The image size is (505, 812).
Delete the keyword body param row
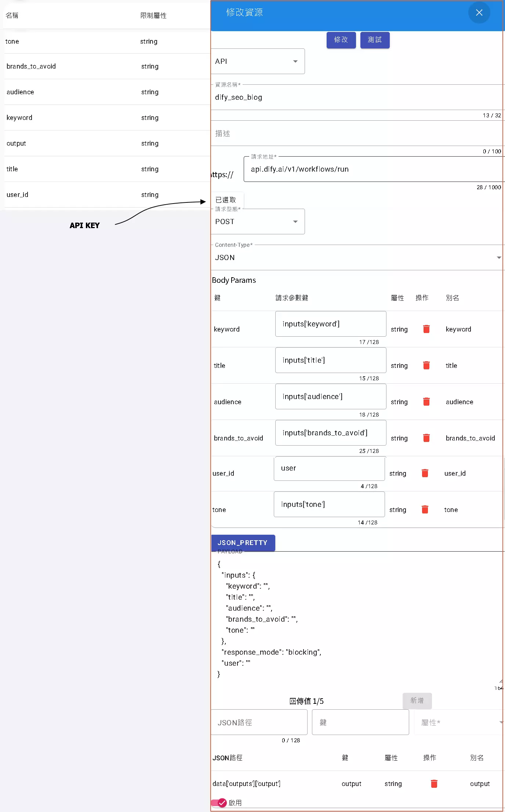(426, 329)
